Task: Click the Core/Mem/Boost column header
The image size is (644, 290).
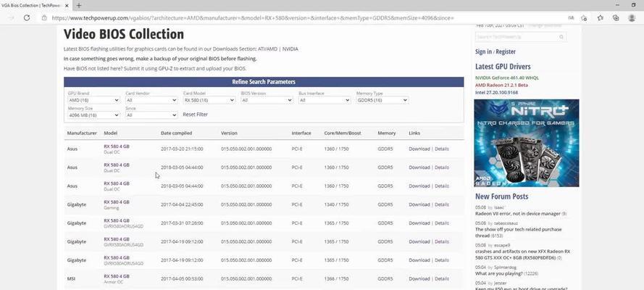Action: [x=343, y=133]
